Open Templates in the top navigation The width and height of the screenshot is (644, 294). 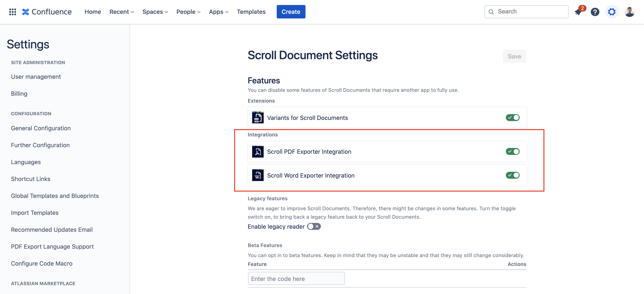click(251, 12)
